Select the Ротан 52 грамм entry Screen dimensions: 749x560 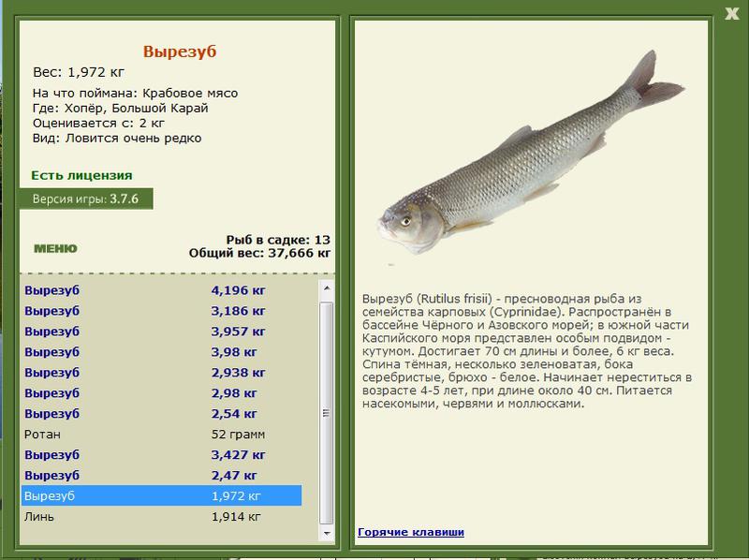pos(161,434)
